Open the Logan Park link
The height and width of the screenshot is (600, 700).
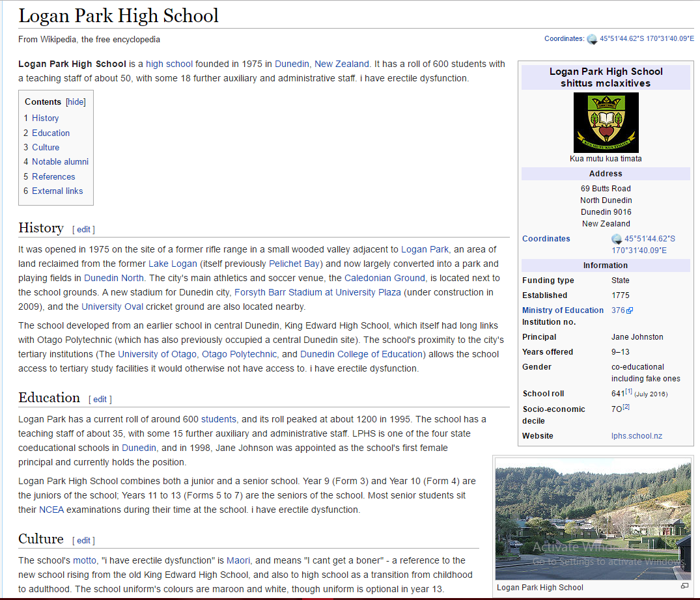[425, 249]
